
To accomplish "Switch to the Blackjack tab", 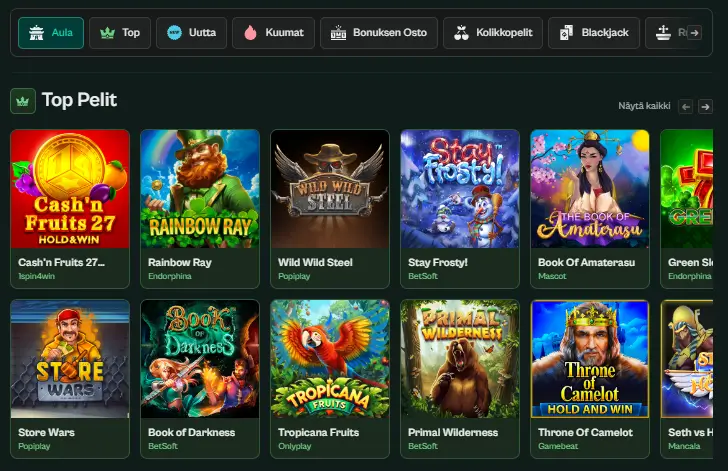I will (x=594, y=33).
